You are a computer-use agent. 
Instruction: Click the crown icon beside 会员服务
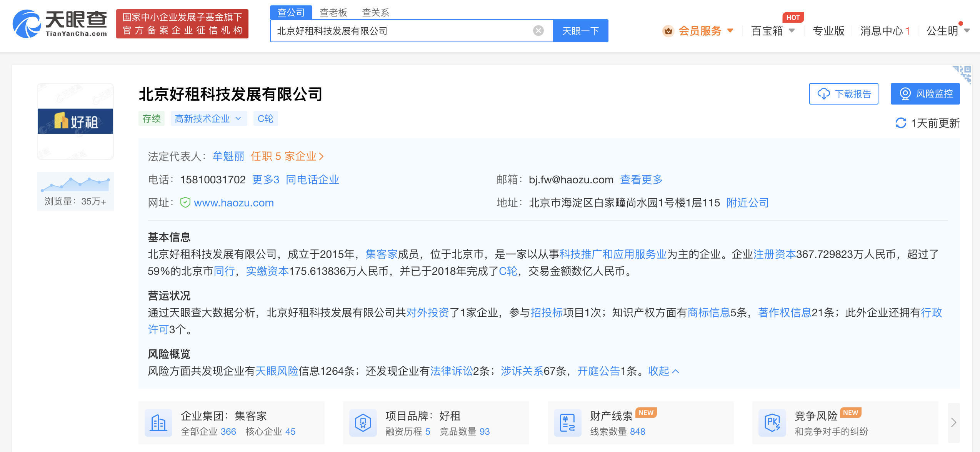coord(668,31)
